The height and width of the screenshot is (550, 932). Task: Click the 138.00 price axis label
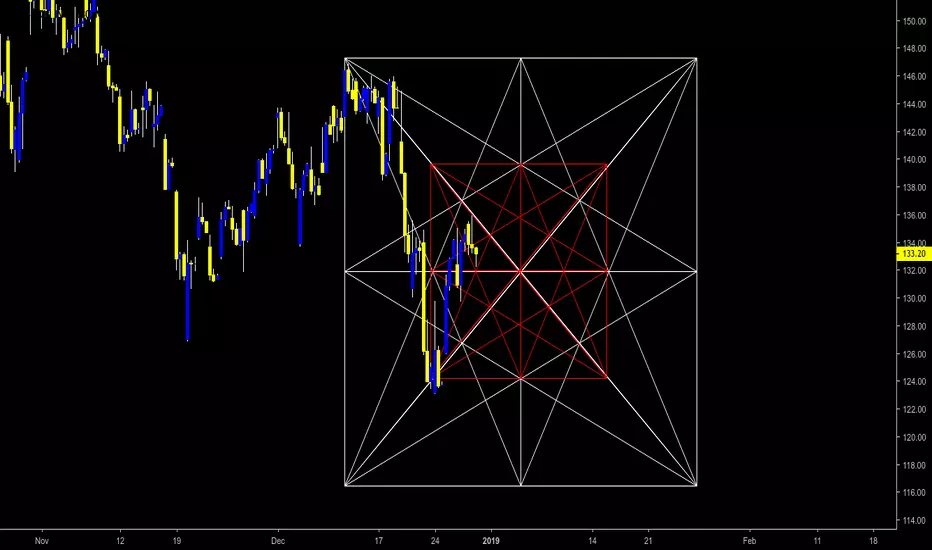click(x=914, y=187)
